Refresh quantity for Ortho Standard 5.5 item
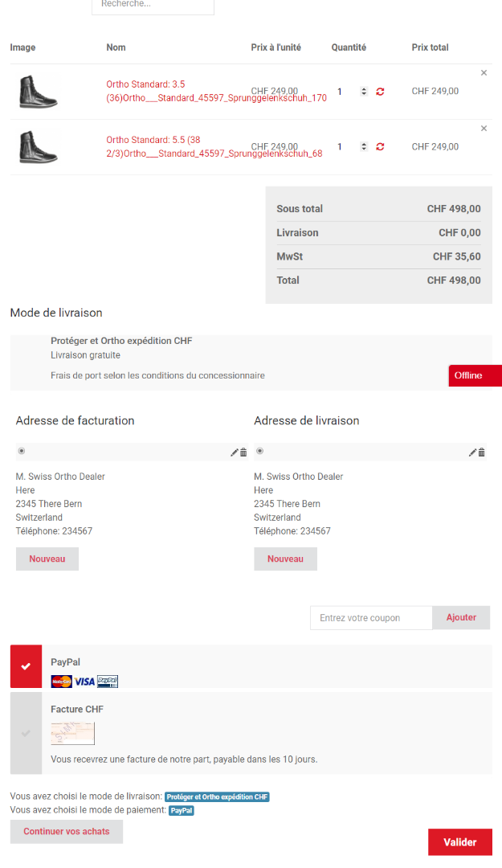502x868 pixels. click(x=380, y=147)
